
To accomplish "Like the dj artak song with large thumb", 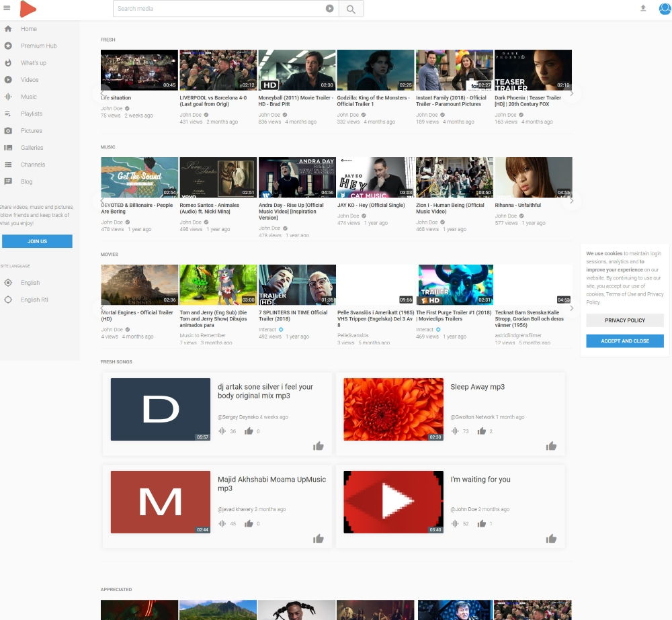I will 319,446.
